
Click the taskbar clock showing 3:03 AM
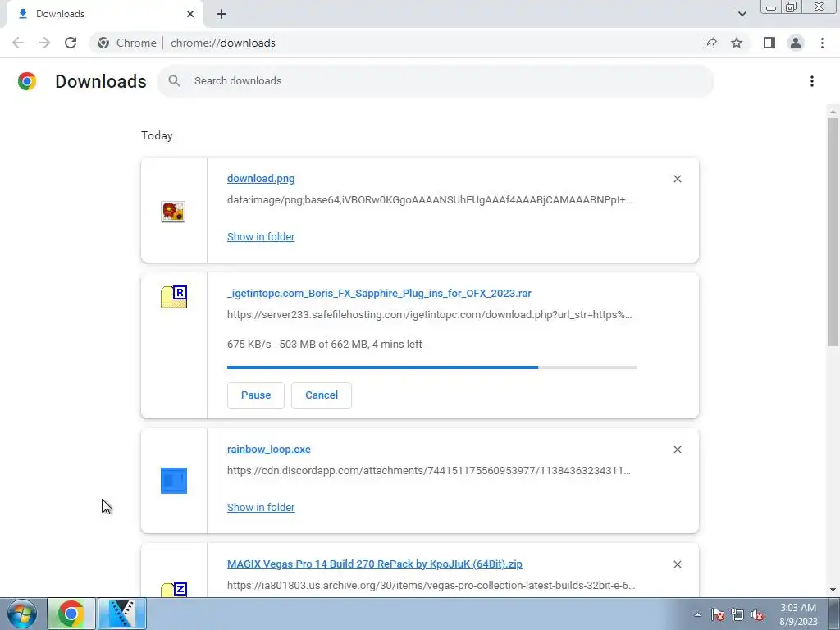pos(798,614)
